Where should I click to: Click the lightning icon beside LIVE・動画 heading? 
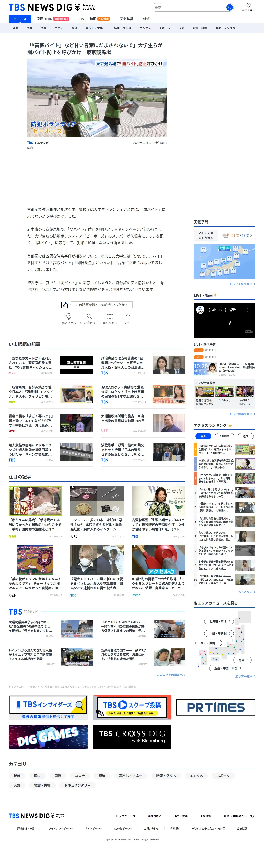(x=215, y=295)
